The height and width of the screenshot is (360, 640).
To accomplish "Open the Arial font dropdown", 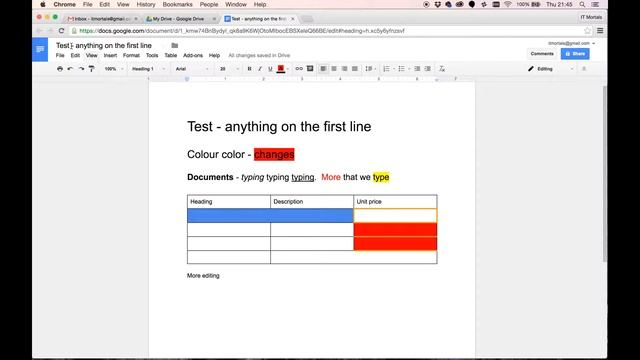I will tap(192, 69).
